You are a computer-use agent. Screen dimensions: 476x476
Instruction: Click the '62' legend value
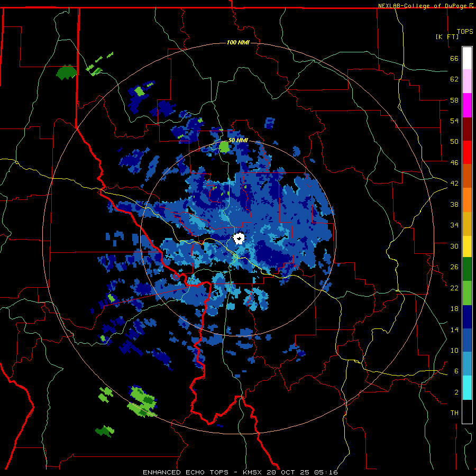click(454, 79)
